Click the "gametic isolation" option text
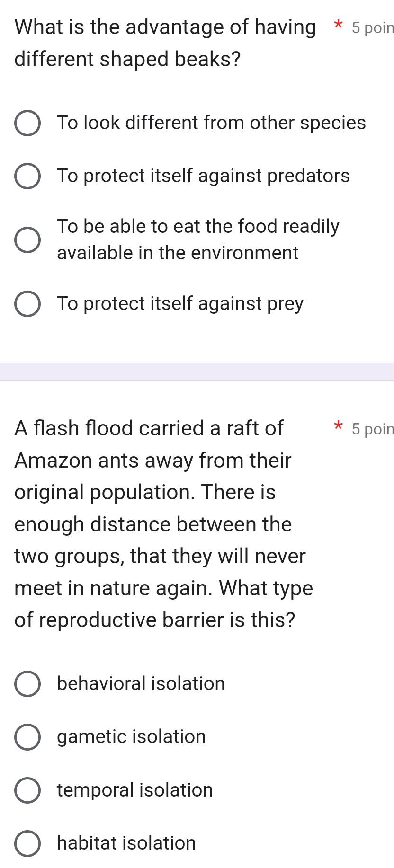 pyautogui.click(x=132, y=737)
